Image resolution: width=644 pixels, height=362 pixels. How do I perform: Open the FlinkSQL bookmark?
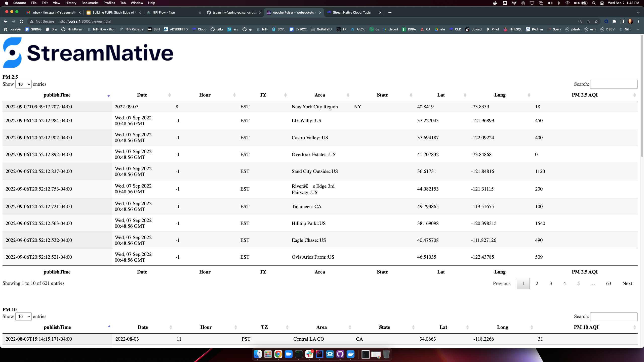(x=512, y=29)
